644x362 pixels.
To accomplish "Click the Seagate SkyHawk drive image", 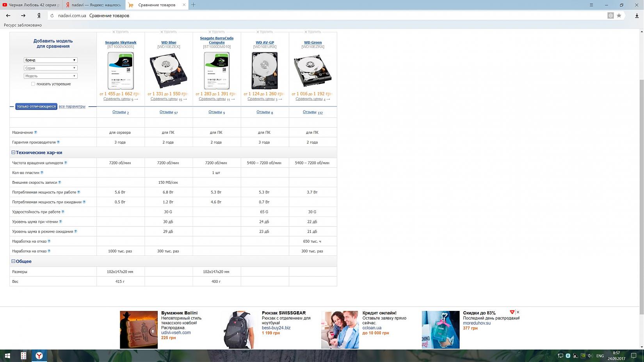I will point(121,71).
